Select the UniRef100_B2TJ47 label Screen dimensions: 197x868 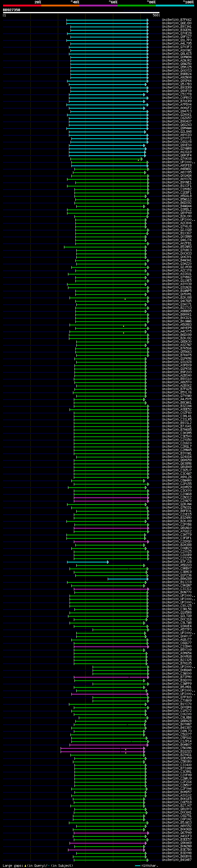pyautogui.click(x=177, y=806)
